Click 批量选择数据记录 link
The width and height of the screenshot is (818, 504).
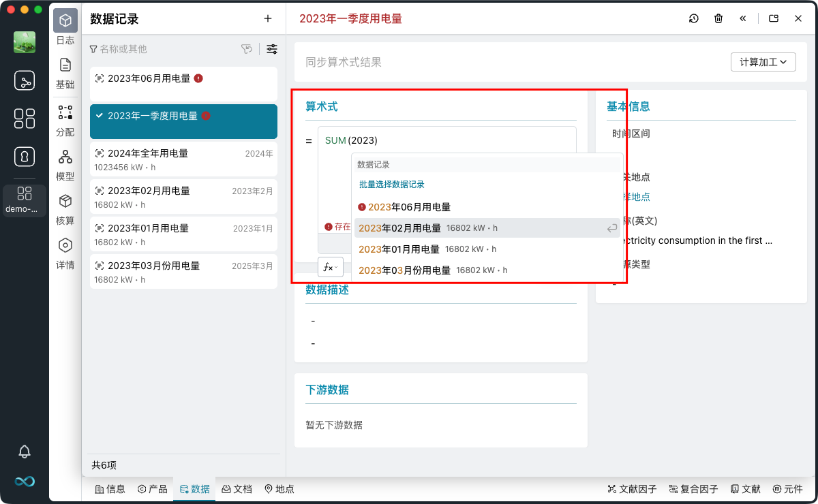click(x=392, y=185)
